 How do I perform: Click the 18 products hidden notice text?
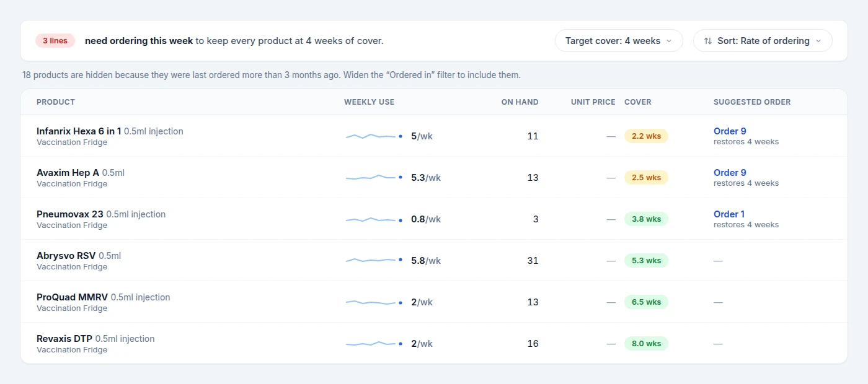pyautogui.click(x=272, y=75)
